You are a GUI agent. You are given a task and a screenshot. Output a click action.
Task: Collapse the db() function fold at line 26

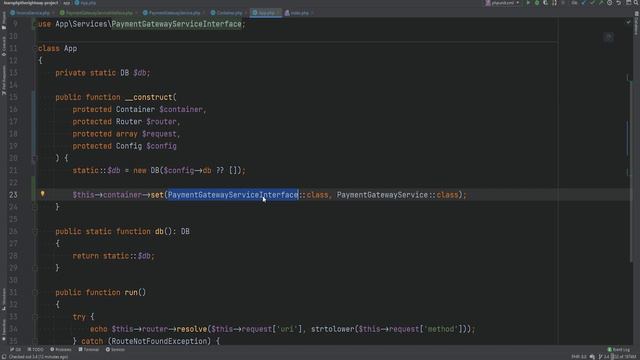coord(35,231)
